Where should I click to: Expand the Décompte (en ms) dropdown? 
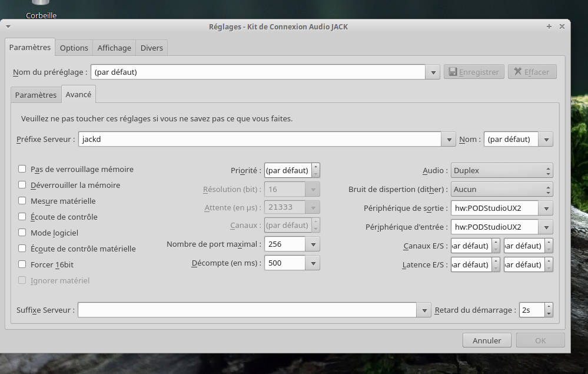[313, 263]
